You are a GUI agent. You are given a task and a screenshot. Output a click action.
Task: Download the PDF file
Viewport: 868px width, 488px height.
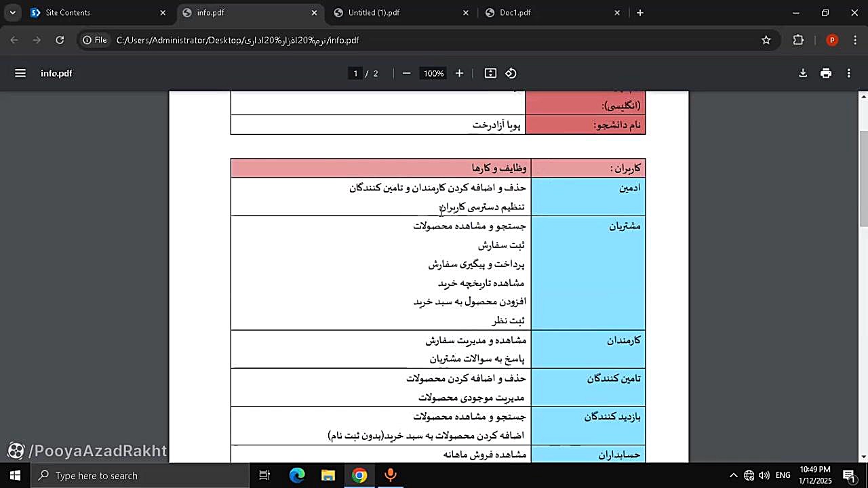(x=803, y=73)
